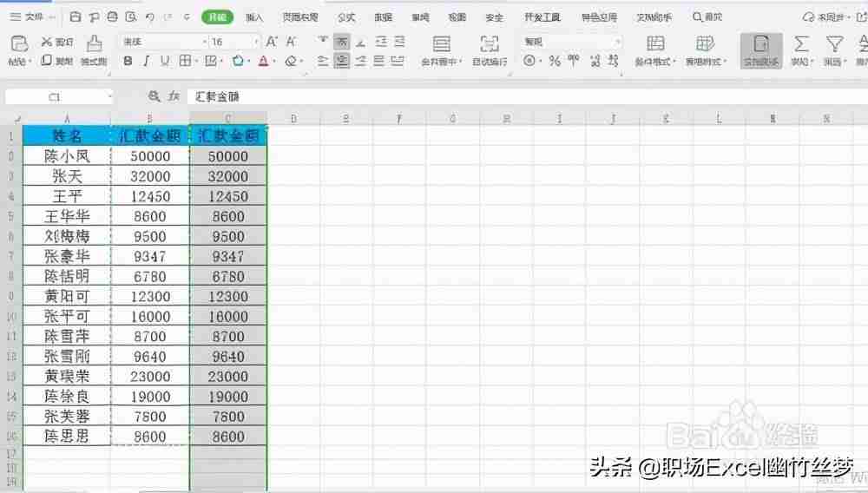This screenshot has height=493, width=868.
Task: Click the highlighted 文档助手 ribbon button
Action: (x=761, y=51)
